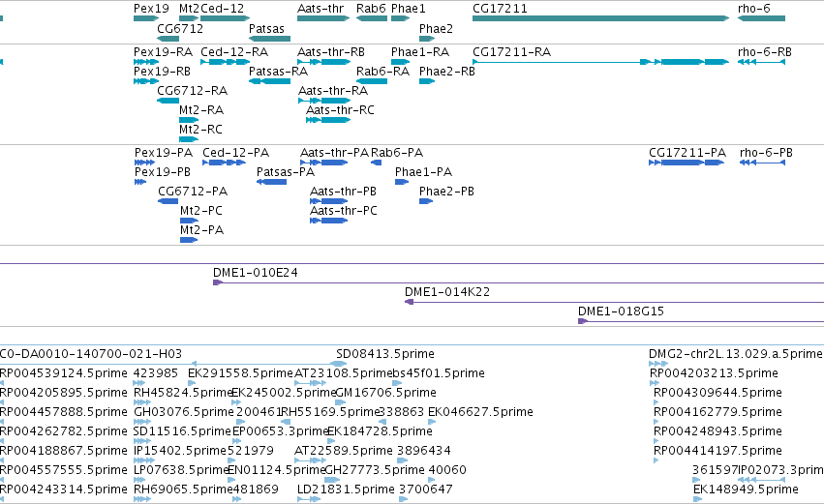Select transcript Mt2-RA label
The height and width of the screenshot is (504, 824).
(x=201, y=110)
